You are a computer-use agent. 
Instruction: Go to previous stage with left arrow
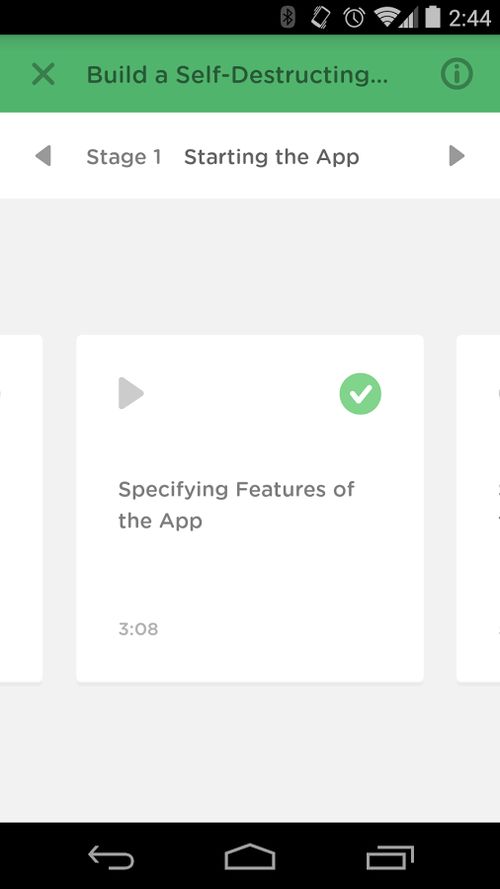pyautogui.click(x=43, y=155)
